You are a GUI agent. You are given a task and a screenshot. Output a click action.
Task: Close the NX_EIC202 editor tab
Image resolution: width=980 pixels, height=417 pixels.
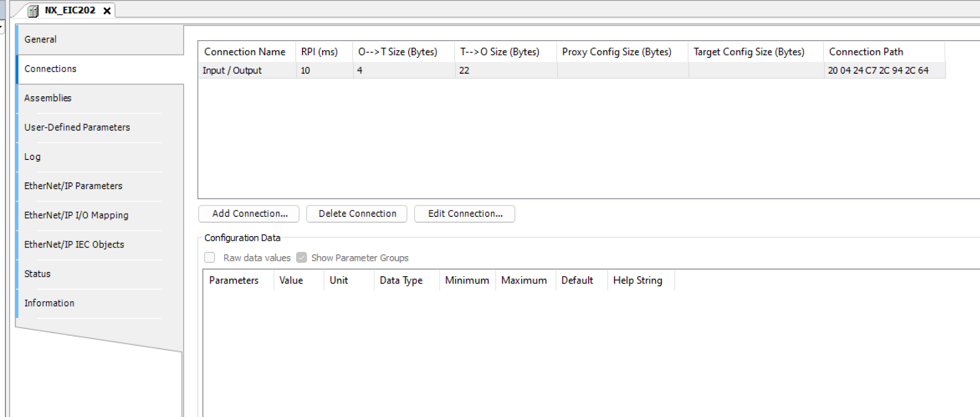click(107, 11)
